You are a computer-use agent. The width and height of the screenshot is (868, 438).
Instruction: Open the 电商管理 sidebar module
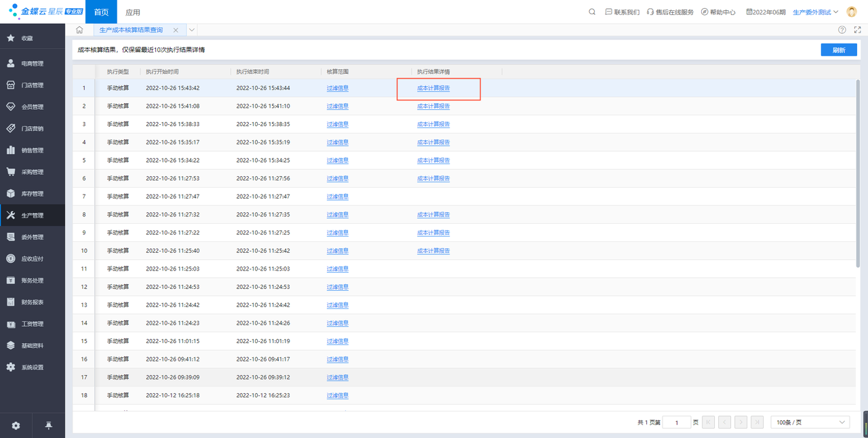tap(33, 64)
